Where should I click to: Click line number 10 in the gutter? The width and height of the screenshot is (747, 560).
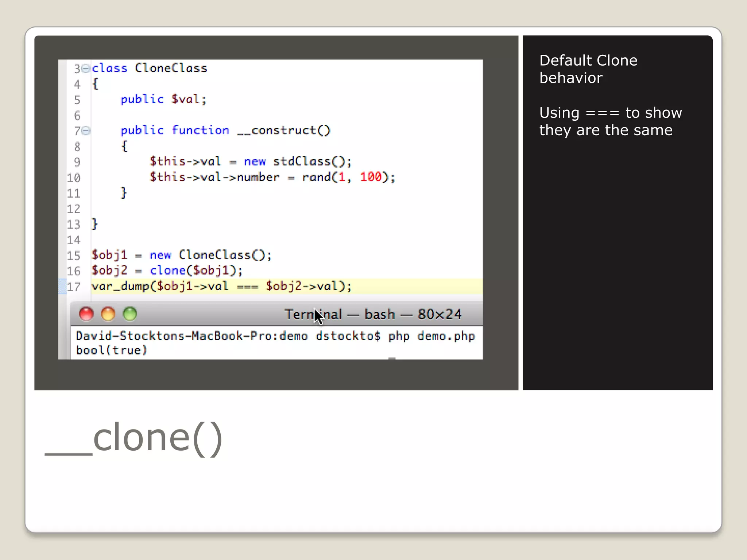pos(73,178)
